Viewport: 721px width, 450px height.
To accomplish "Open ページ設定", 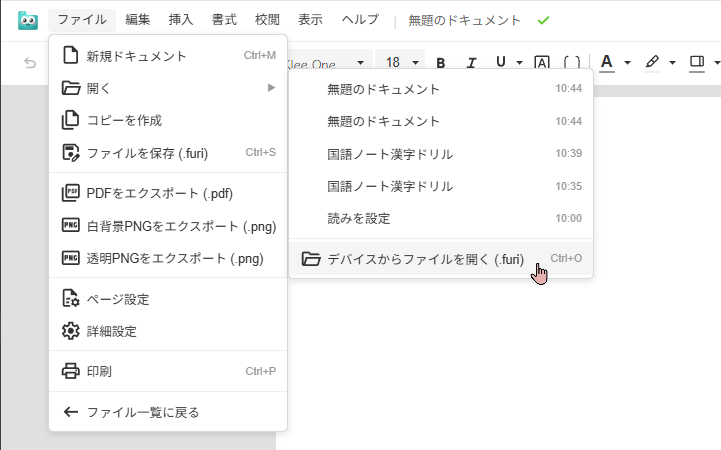I will (168, 299).
